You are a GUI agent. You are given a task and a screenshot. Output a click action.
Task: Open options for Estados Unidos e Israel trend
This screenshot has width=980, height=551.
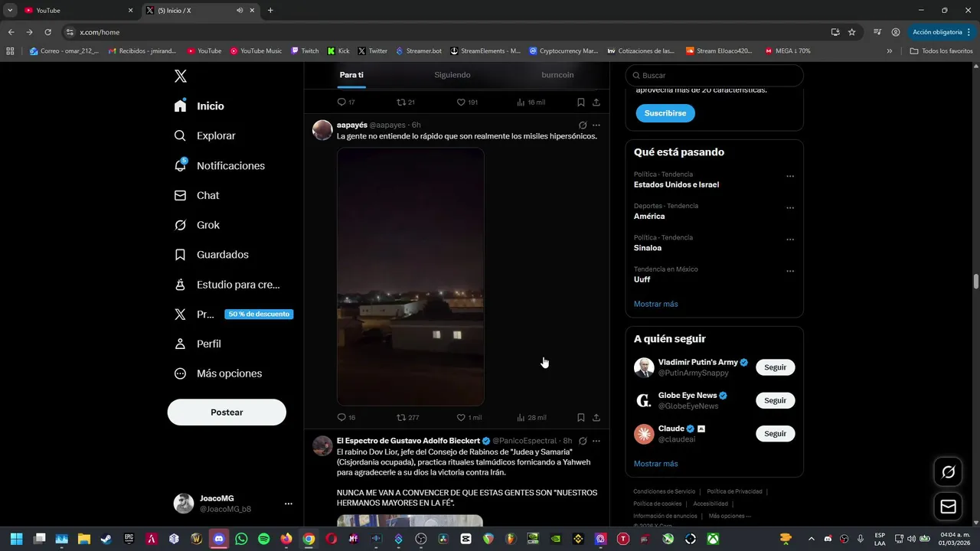tap(790, 176)
